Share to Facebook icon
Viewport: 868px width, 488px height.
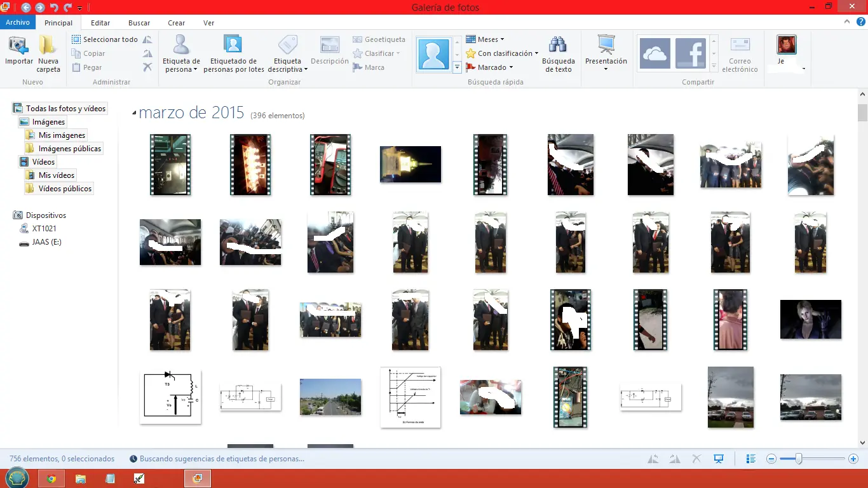691,53
